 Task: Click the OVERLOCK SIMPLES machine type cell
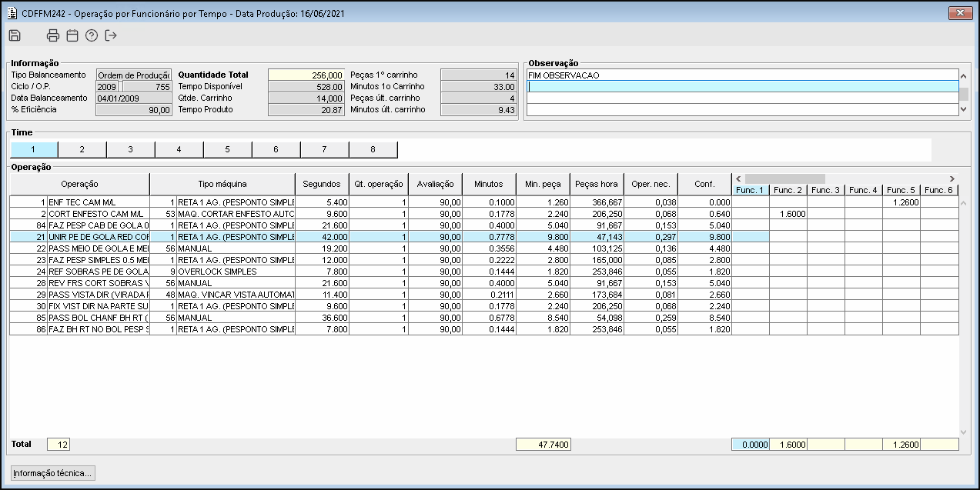[x=236, y=272]
